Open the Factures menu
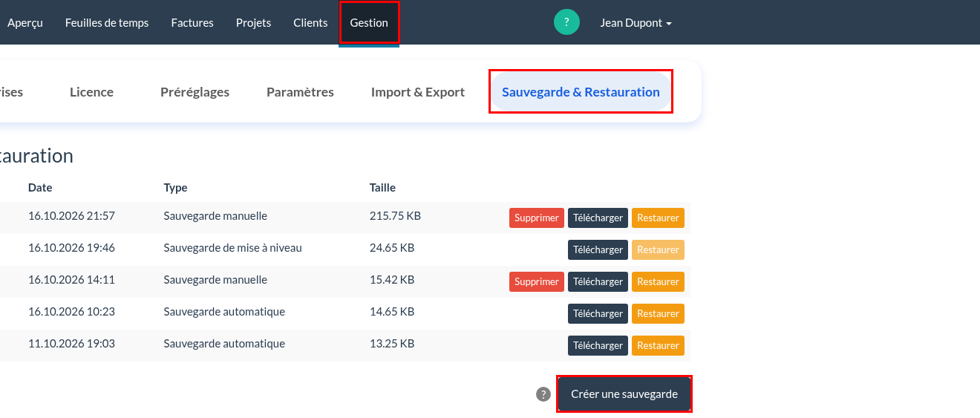This screenshot has width=980, height=418. point(192,23)
